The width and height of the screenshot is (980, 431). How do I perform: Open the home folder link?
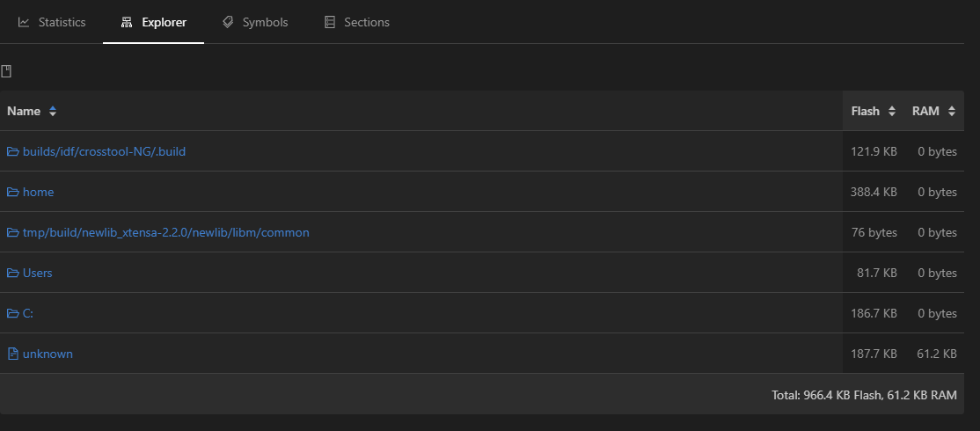38,192
